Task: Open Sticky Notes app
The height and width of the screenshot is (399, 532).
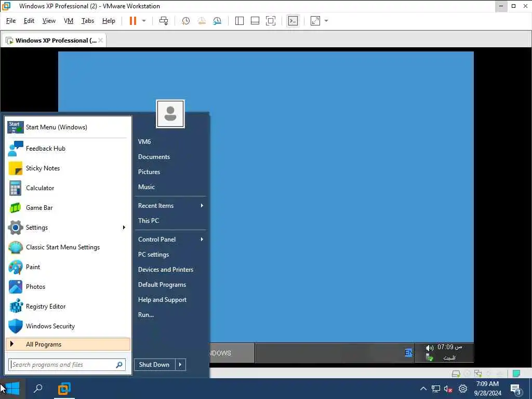Action: [68, 168]
